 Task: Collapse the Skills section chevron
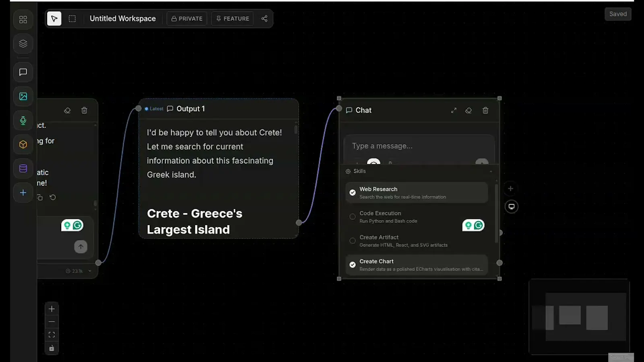point(491,171)
